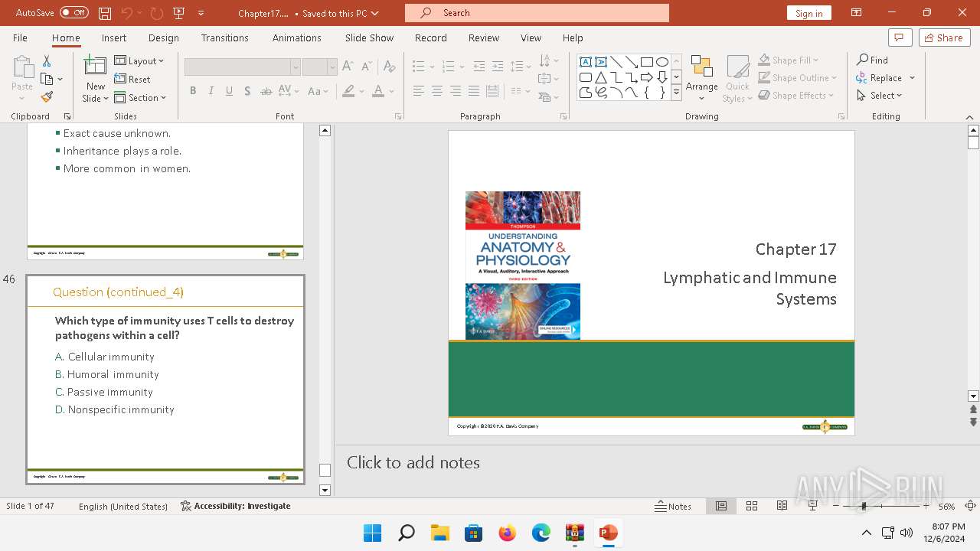Screen dimensions: 980x551
Task: Open File Explorer from taskbar
Action: point(440,533)
